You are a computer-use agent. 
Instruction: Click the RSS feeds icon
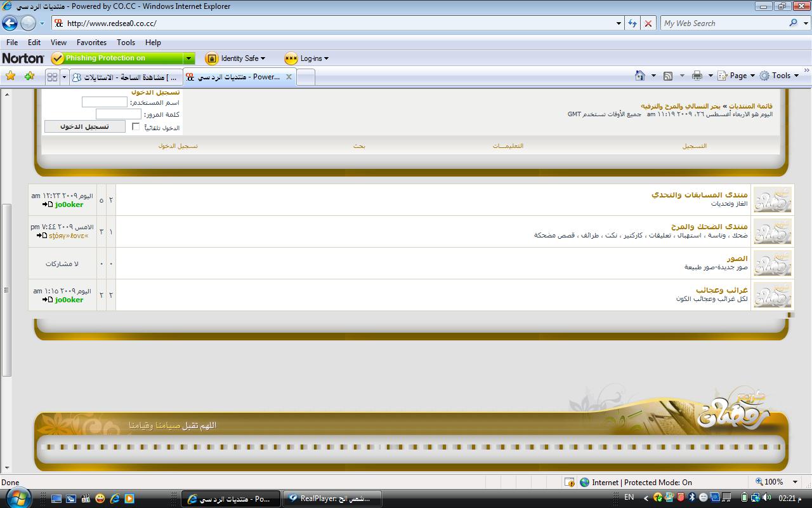(x=668, y=76)
